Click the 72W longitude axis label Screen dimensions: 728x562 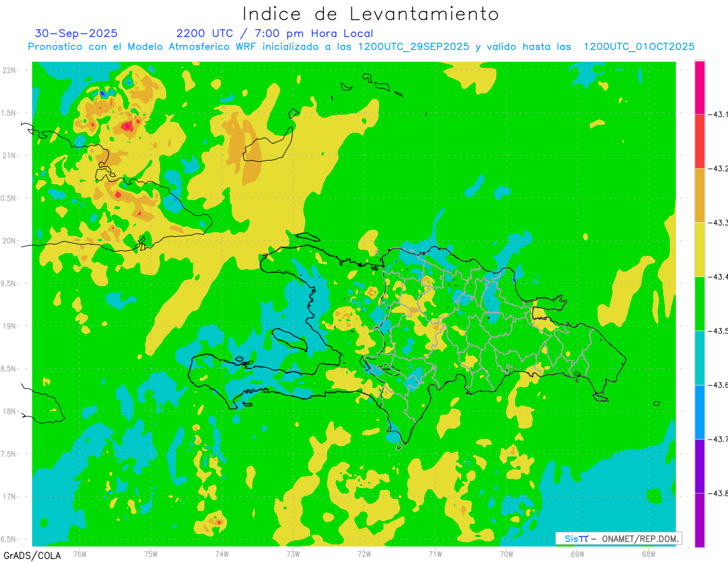(x=364, y=554)
